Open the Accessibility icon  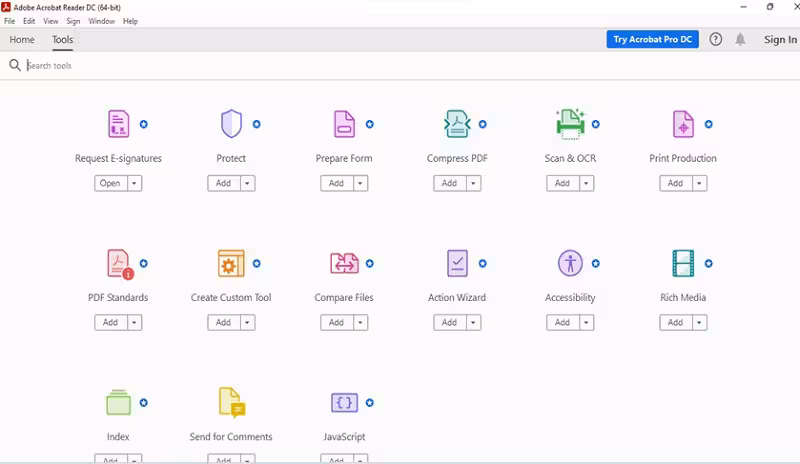(570, 263)
